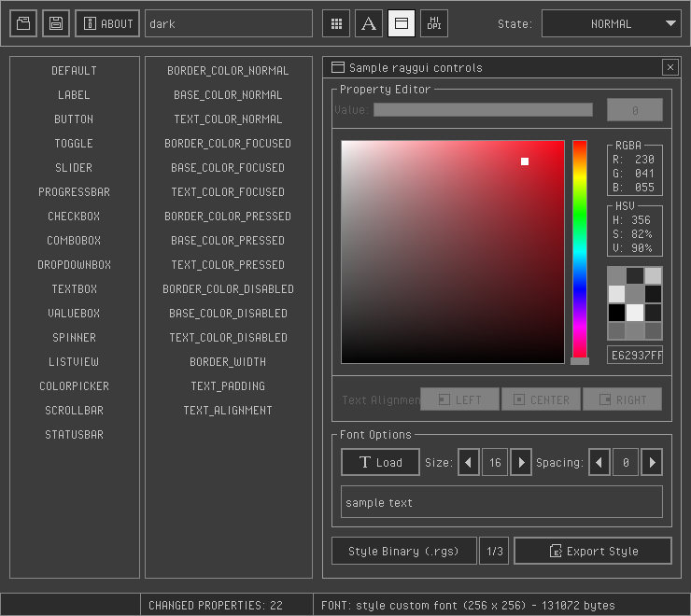The image size is (691, 616).
Task: Open the ABOUT info button
Action: (x=107, y=23)
